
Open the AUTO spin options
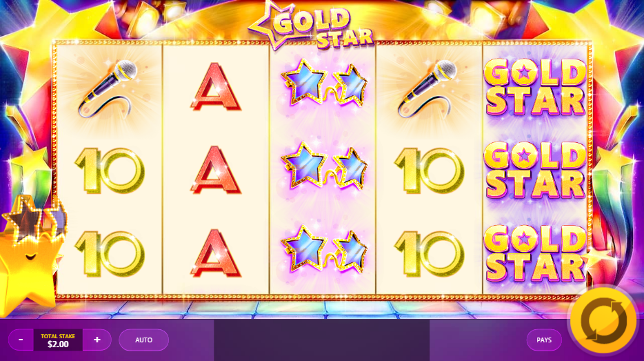coord(143,340)
